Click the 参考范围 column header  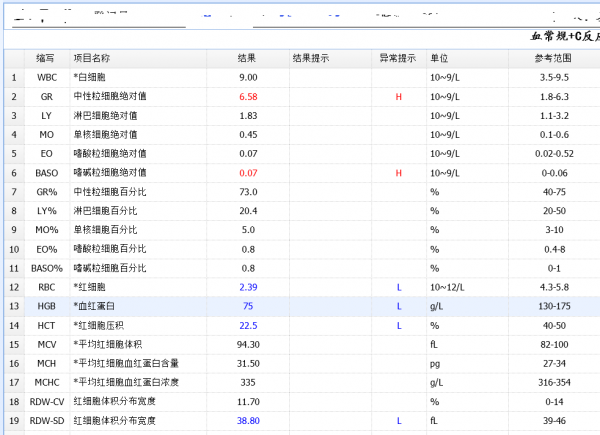click(x=553, y=58)
